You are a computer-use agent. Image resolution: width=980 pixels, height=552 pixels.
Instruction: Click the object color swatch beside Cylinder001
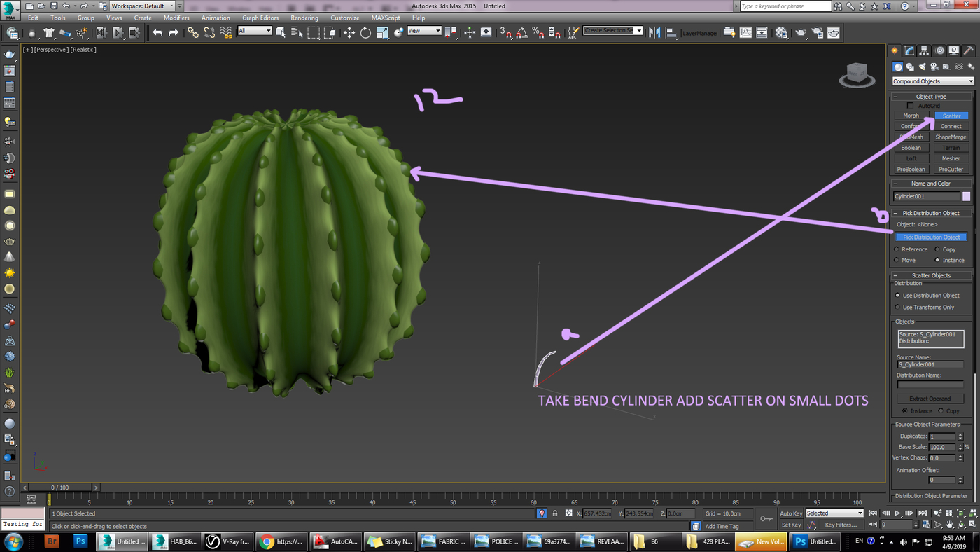pyautogui.click(x=967, y=196)
